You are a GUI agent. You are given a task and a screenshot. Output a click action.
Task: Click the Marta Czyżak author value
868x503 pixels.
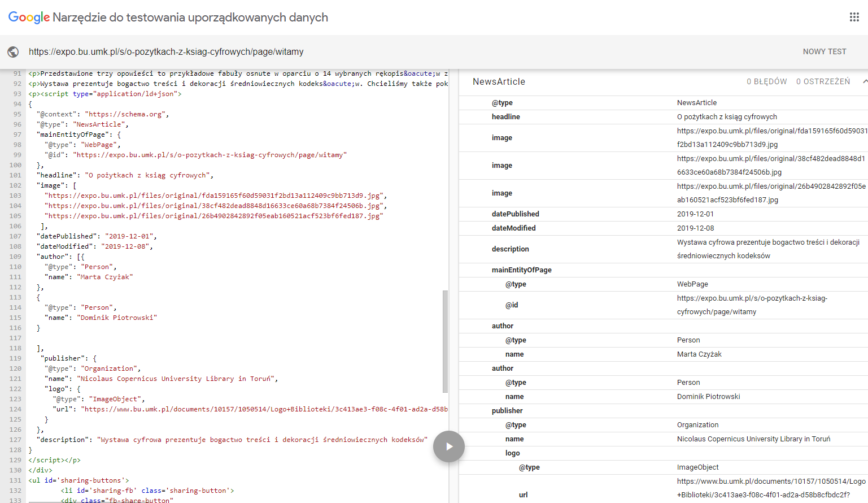pyautogui.click(x=699, y=354)
